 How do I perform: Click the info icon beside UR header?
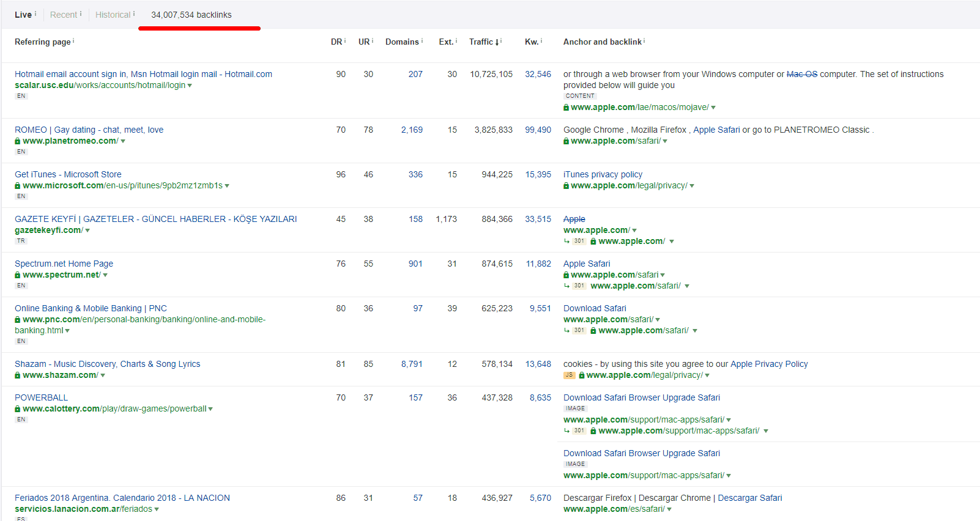click(373, 41)
